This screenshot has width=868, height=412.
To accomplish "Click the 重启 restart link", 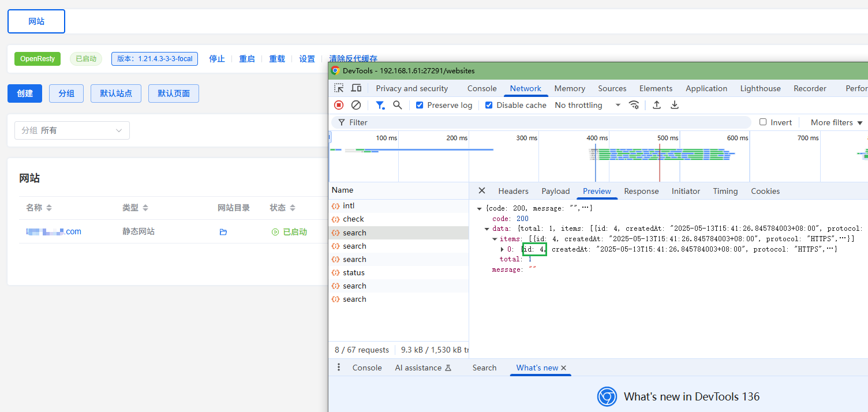I will pyautogui.click(x=247, y=59).
